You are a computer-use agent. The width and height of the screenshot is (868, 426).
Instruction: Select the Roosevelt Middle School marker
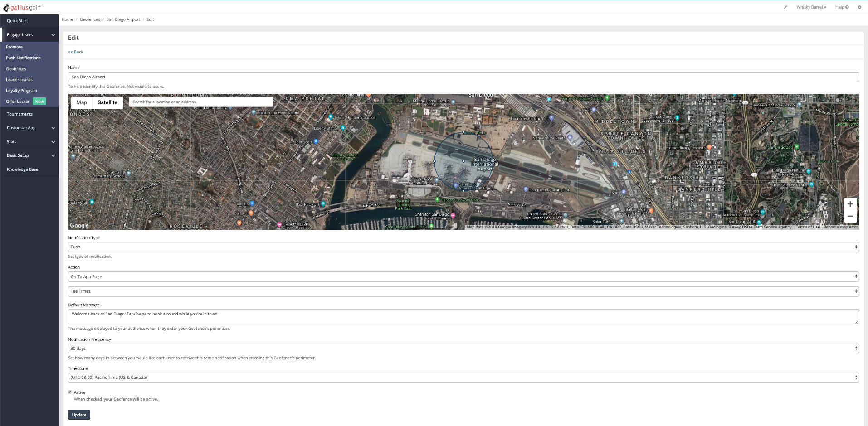pyautogui.click(x=799, y=105)
